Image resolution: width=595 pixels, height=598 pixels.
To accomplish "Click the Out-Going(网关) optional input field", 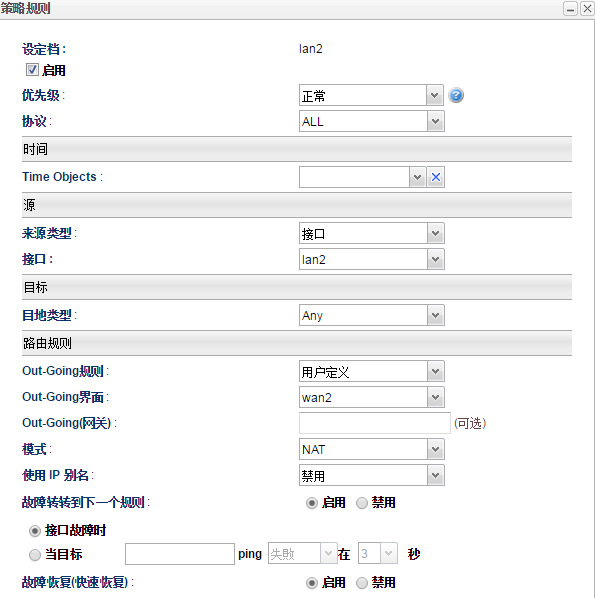I will (x=375, y=423).
